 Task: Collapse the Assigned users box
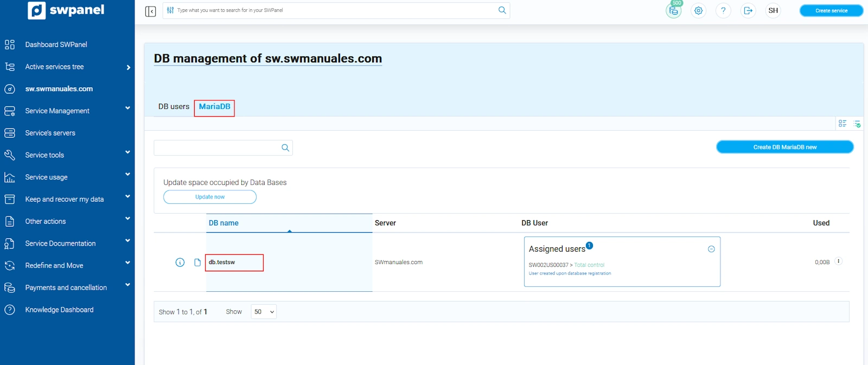[711, 249]
